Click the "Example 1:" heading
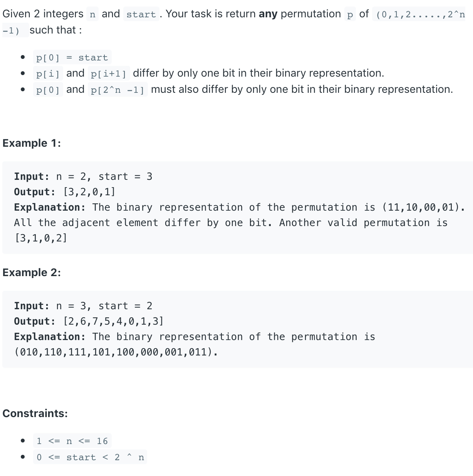473x476 pixels. coord(32,143)
